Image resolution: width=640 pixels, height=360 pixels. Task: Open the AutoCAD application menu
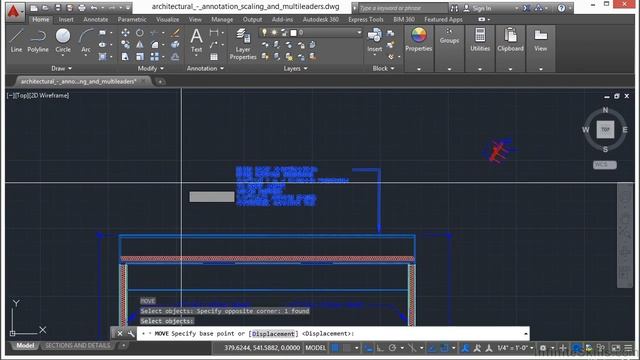click(x=14, y=11)
